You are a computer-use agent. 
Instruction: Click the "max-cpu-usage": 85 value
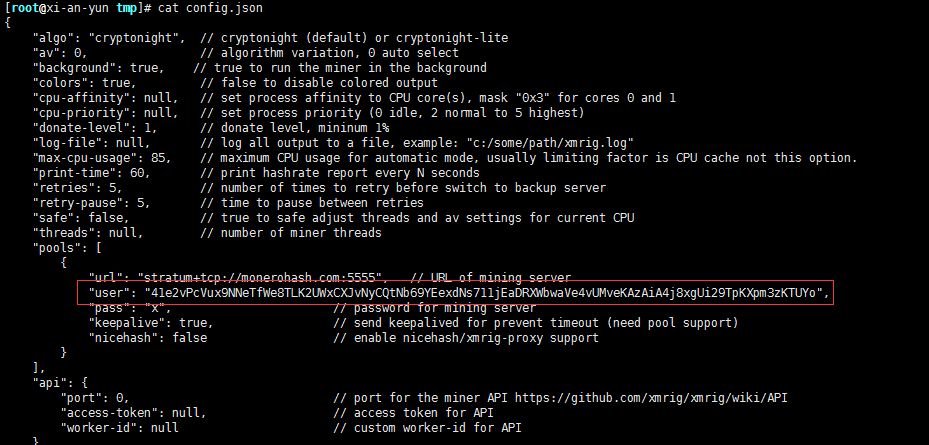pyautogui.click(x=102, y=158)
